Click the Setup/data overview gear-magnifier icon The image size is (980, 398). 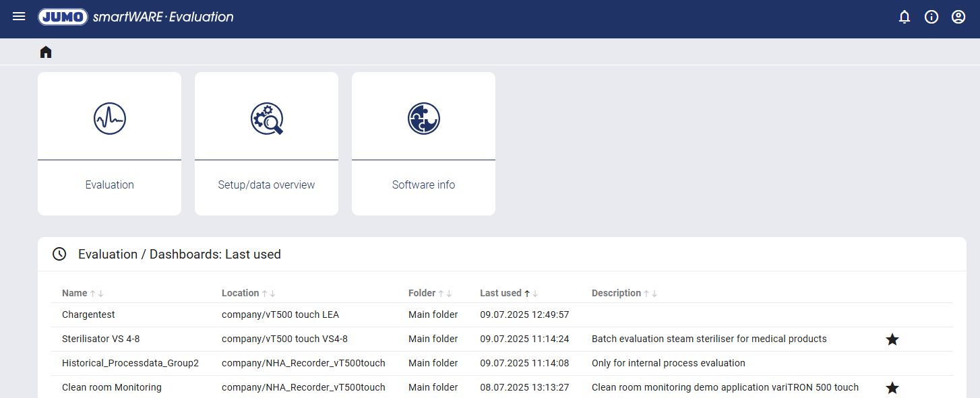click(x=266, y=119)
